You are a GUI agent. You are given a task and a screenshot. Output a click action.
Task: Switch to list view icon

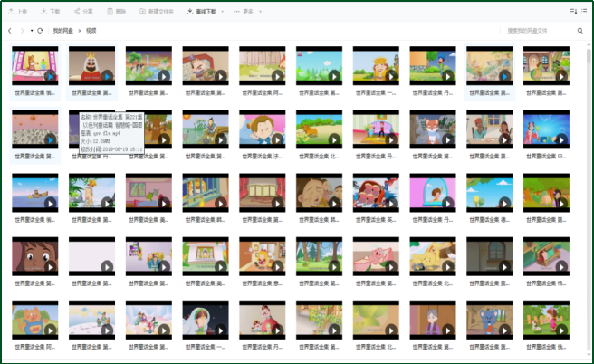tap(584, 12)
